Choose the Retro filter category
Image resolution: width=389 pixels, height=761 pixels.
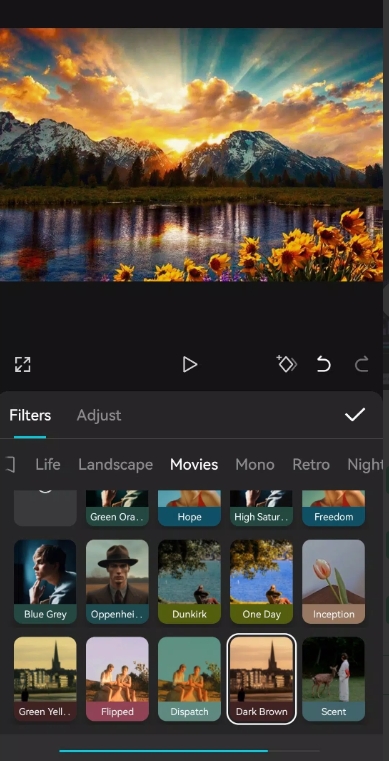pos(311,464)
